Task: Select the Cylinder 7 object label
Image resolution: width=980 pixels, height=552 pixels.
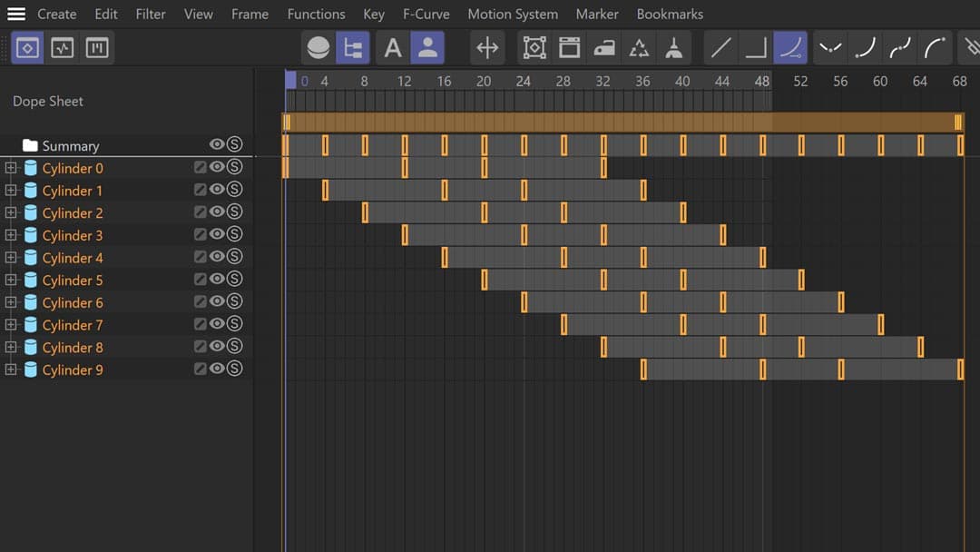Action: coord(73,325)
